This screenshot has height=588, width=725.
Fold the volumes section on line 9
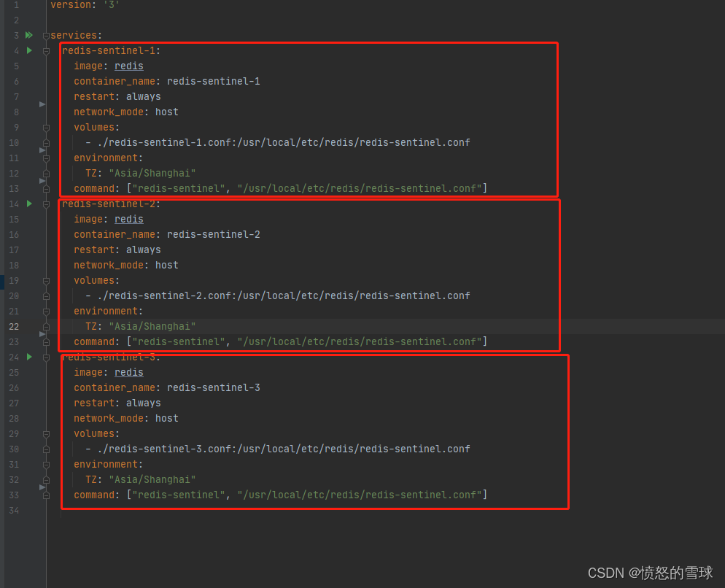tap(46, 127)
